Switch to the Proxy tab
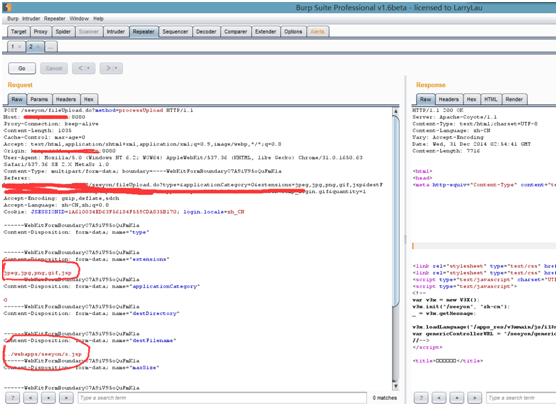The image size is (558, 406). 41,32
